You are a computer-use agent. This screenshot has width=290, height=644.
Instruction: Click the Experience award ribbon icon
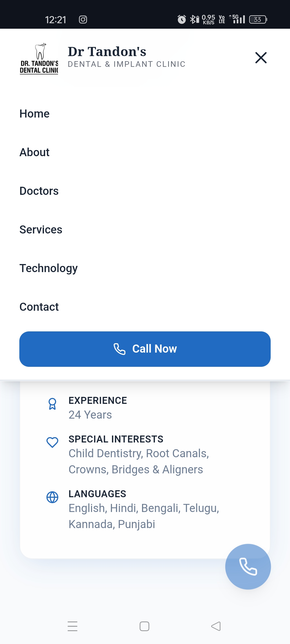tap(52, 404)
